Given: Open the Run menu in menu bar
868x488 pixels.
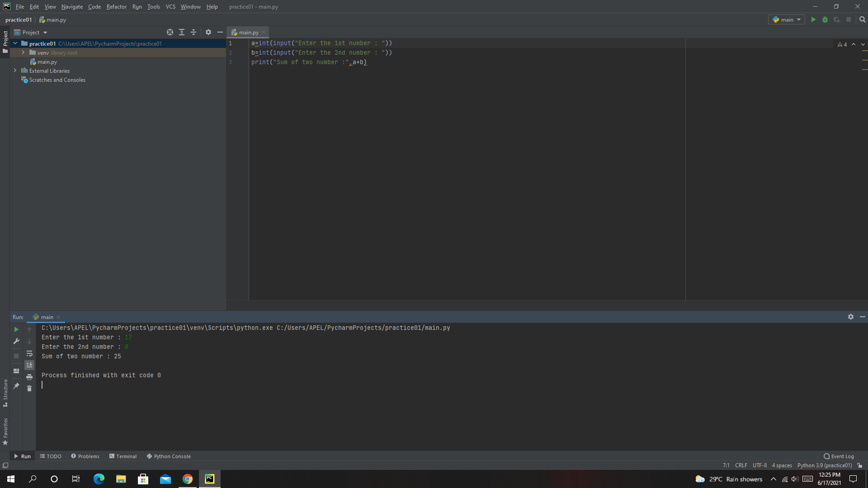Looking at the screenshot, I should (136, 7).
